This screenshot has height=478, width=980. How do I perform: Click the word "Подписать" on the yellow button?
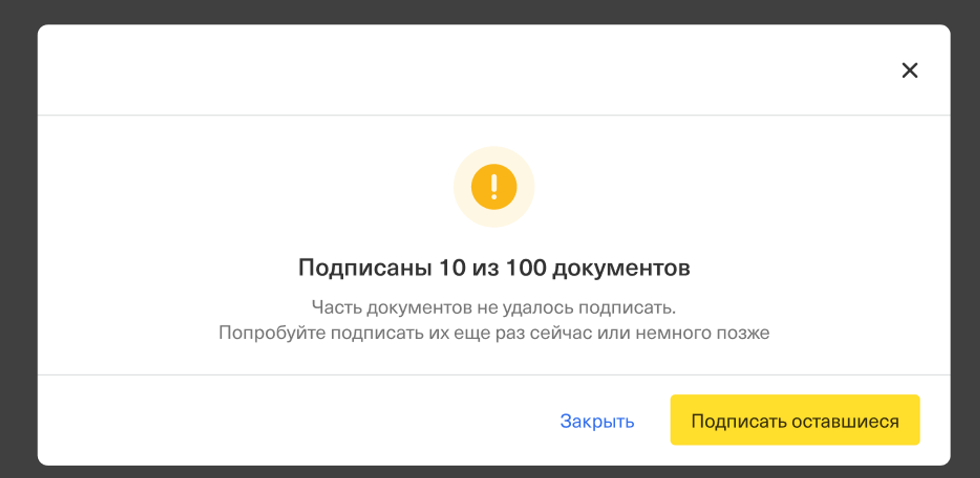[x=739, y=421]
